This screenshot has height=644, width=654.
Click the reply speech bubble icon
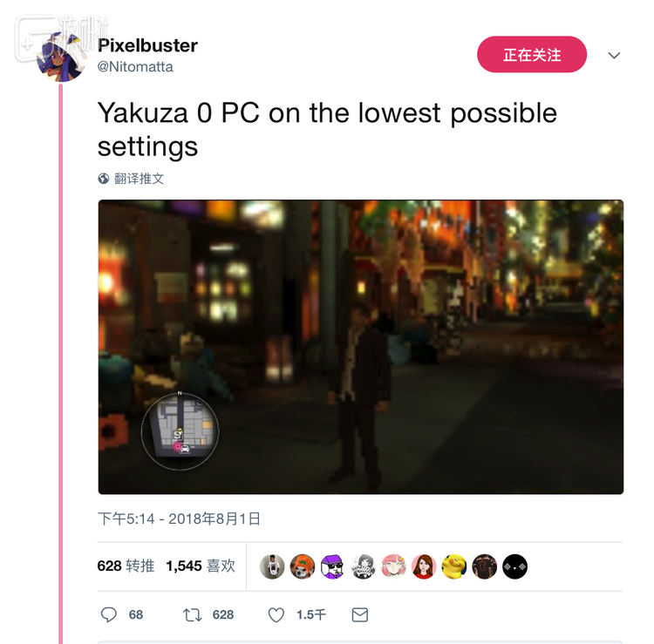pyautogui.click(x=109, y=614)
